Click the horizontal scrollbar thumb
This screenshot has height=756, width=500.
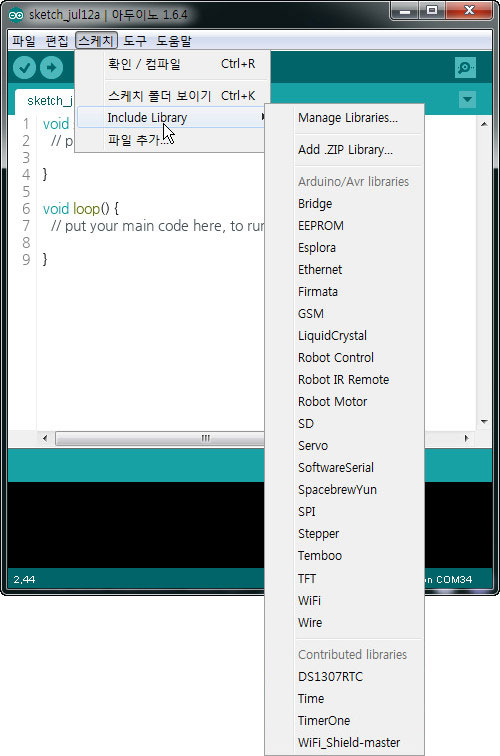click(x=159, y=438)
